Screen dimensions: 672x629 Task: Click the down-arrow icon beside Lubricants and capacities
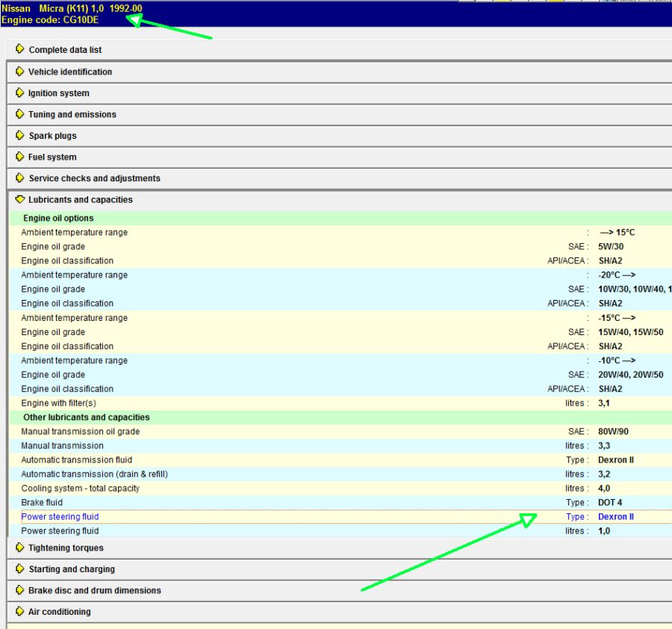pos(20,200)
